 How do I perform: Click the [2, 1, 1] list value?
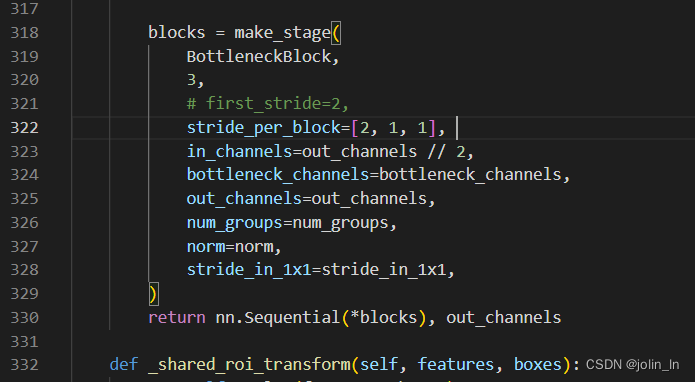tap(394, 128)
